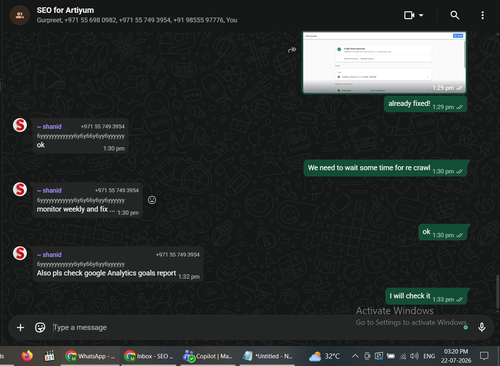500x366 pixels.
Task: Open the three-dot chat menu
Action: tap(482, 15)
